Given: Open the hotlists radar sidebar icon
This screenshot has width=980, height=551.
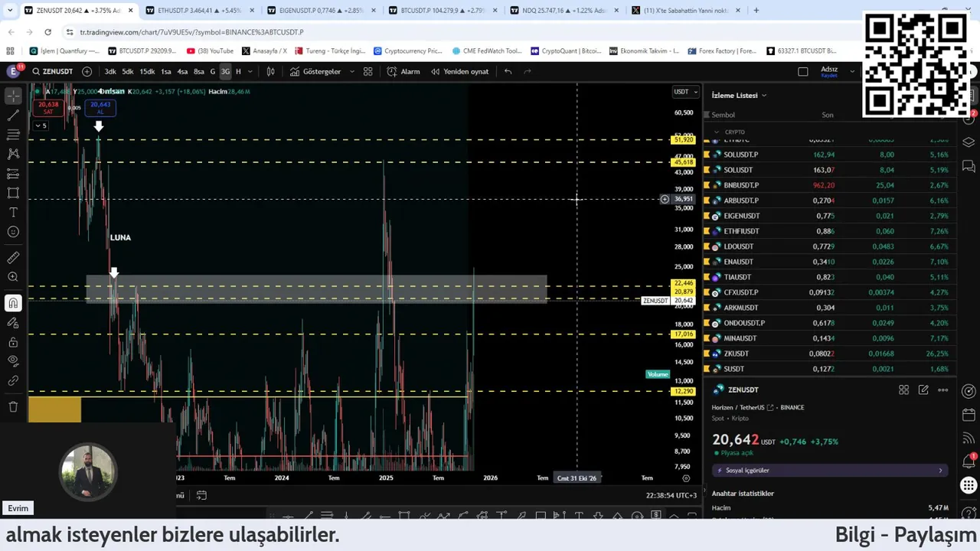Looking at the screenshot, I should click(x=969, y=391).
